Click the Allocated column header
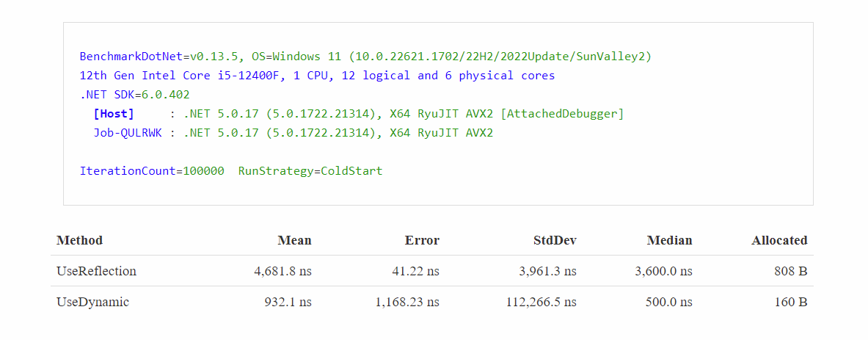 (x=779, y=240)
